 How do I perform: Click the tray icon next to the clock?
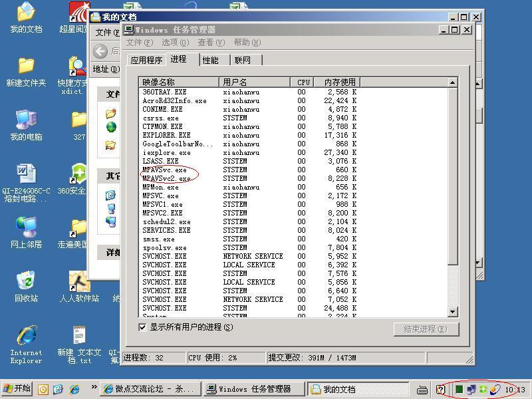tap(495, 389)
